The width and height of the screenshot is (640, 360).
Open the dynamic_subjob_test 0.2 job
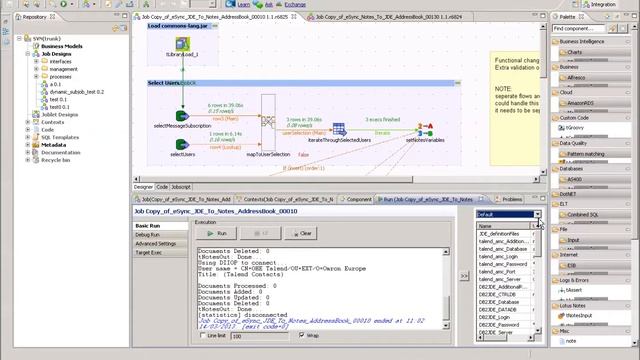point(76,92)
